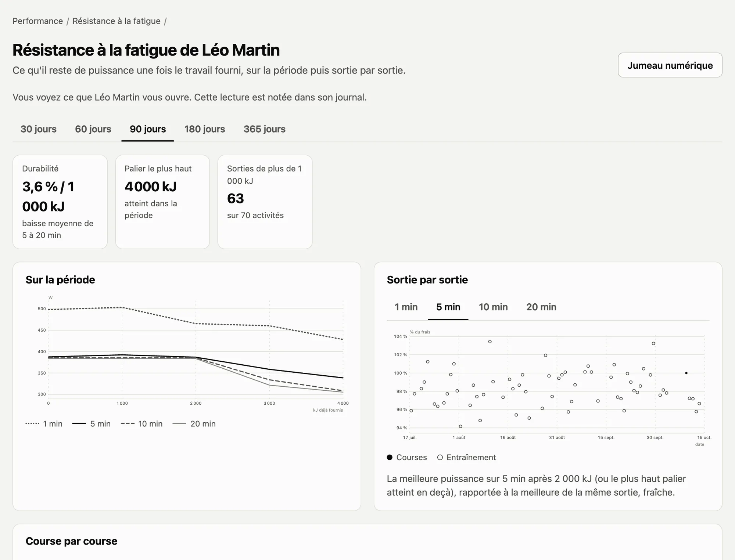Click the Entraînement hollow-dot legend entry
This screenshot has width=735, height=560.
(x=466, y=457)
